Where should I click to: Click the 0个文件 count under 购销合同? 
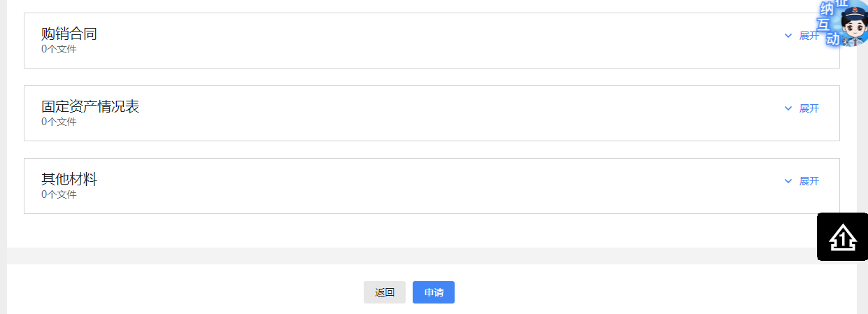pos(59,49)
